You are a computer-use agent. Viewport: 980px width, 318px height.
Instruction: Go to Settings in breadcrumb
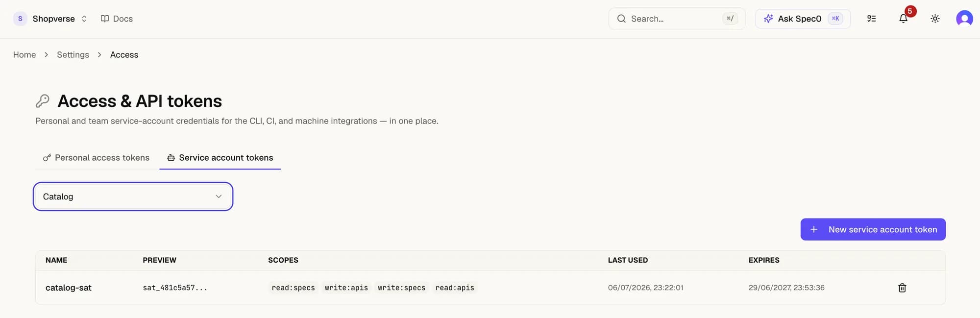point(73,55)
